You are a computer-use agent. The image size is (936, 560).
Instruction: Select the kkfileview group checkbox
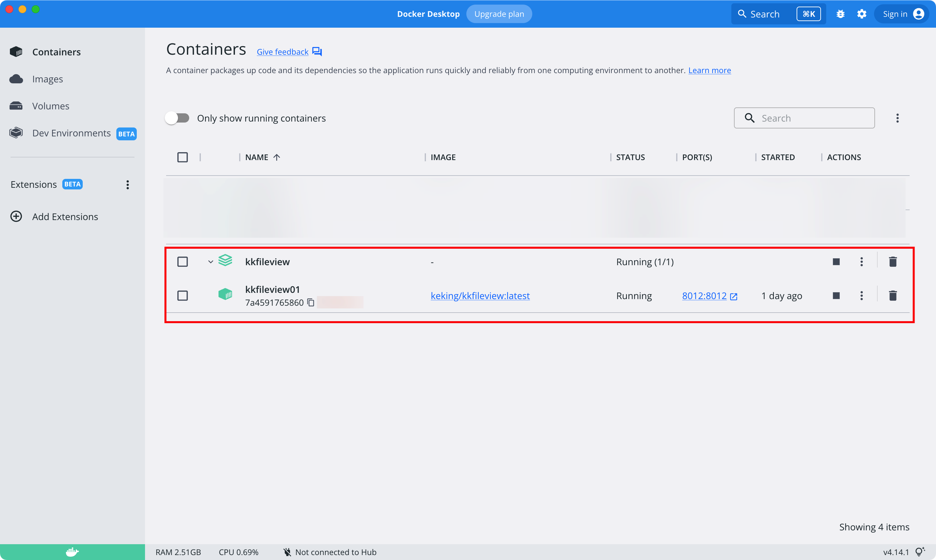[183, 262]
